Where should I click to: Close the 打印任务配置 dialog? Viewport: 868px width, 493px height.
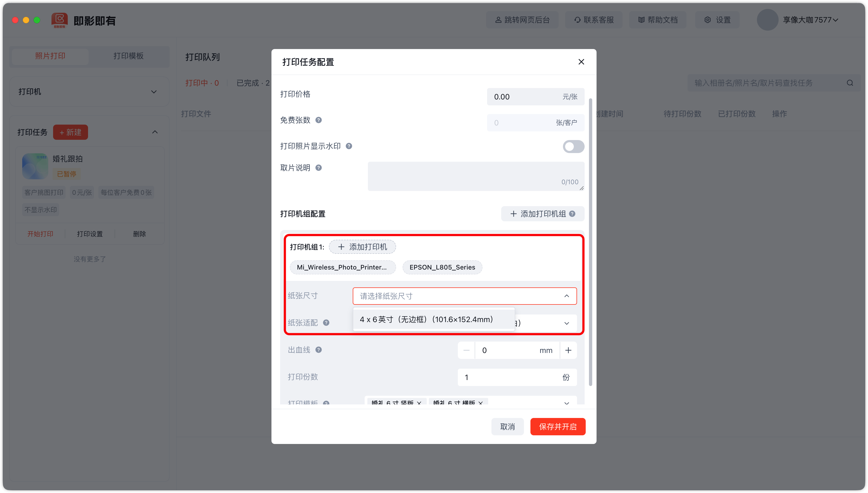pyautogui.click(x=581, y=62)
